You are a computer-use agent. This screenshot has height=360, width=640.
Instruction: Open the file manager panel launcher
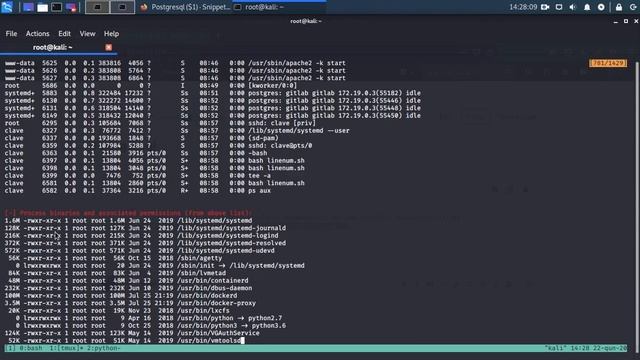pos(42,7)
